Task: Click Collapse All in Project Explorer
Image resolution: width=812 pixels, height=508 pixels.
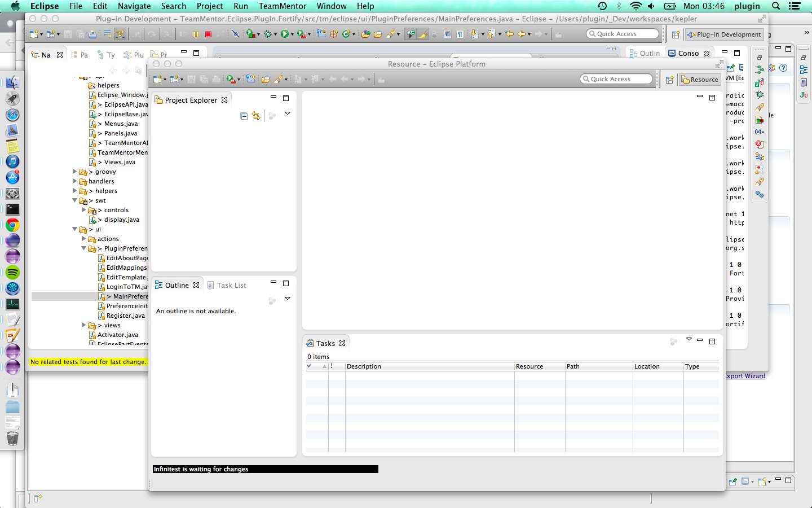Action: coord(244,116)
